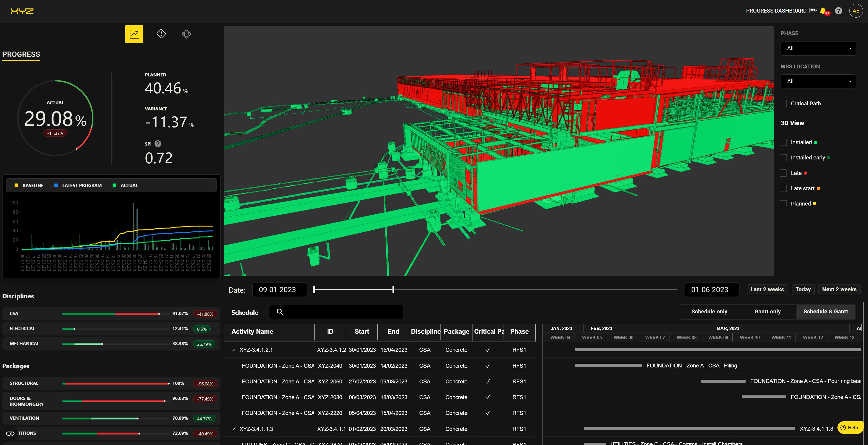Check the Installed early 3D view option
Image resolution: width=868 pixels, height=445 pixels.
tap(783, 158)
